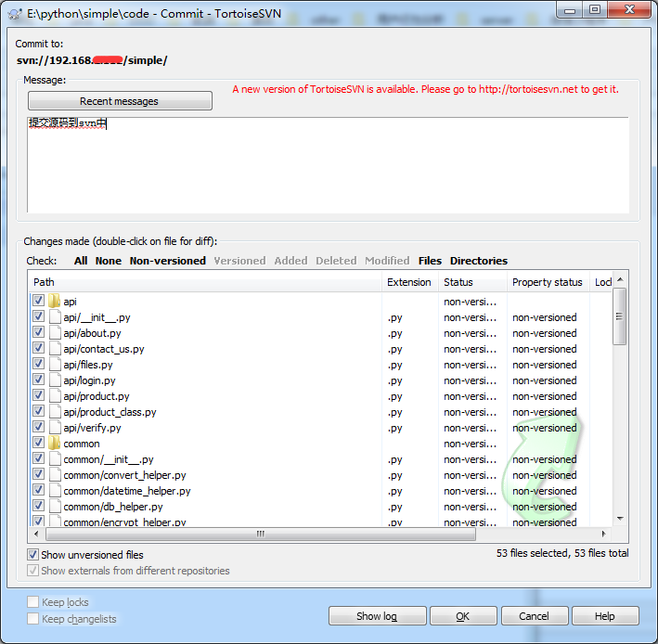Click the horizontal scrollbar thumb
Viewport: 658px width, 644px height.
point(261,534)
